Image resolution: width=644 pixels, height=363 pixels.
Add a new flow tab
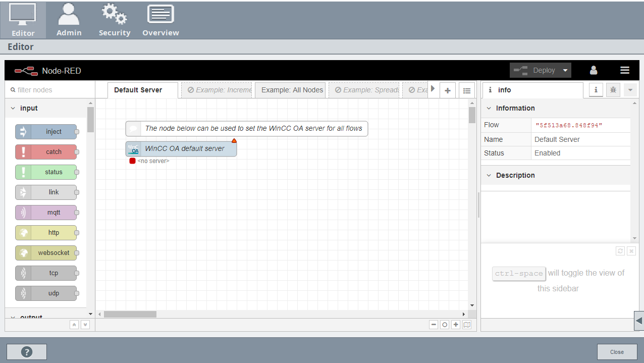coord(447,90)
